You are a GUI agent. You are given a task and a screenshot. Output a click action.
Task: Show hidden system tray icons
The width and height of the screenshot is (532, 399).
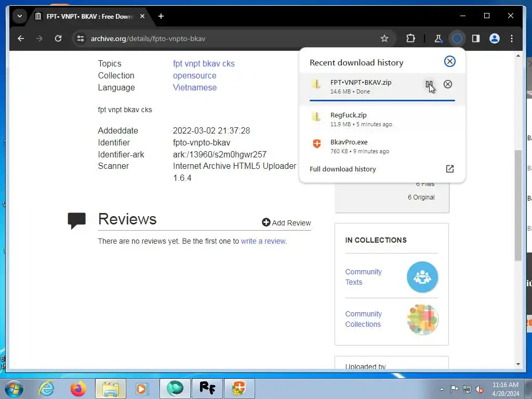pyautogui.click(x=442, y=389)
